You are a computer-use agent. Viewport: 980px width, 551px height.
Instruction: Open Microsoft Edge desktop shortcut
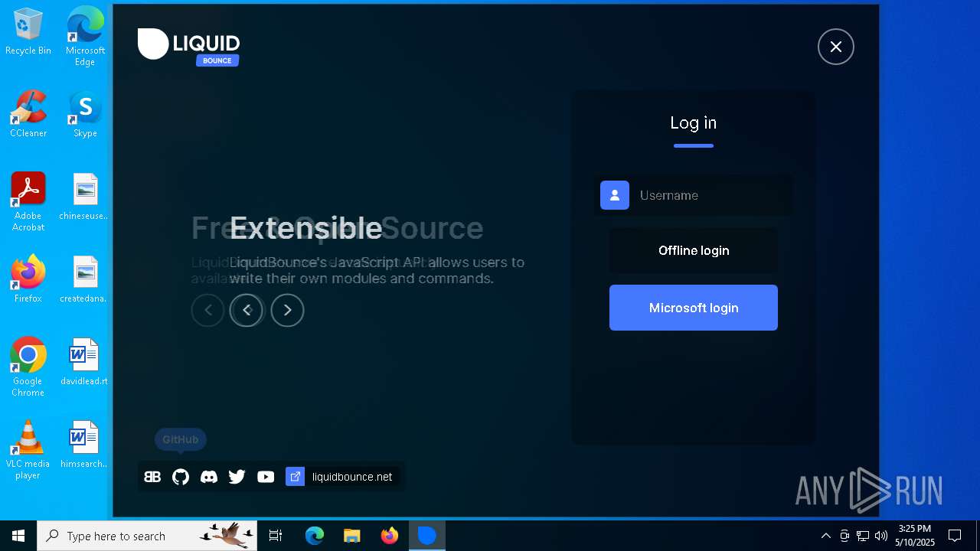(x=85, y=37)
